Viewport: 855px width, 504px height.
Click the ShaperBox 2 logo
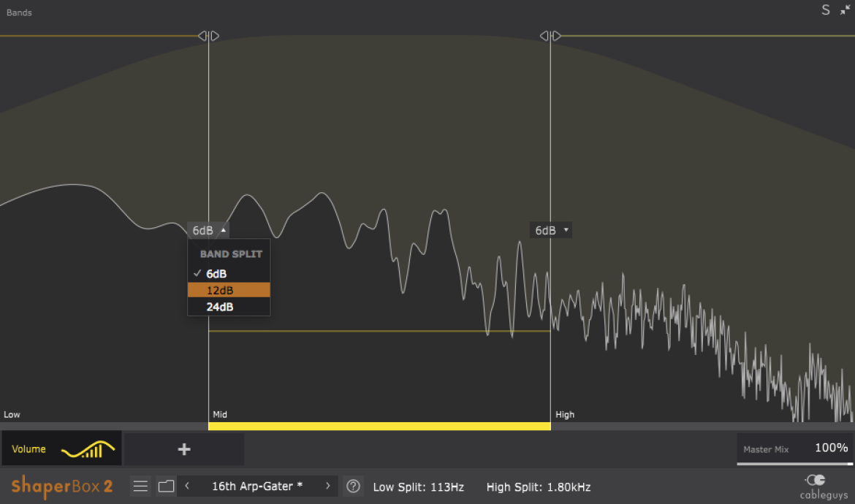tap(61, 486)
